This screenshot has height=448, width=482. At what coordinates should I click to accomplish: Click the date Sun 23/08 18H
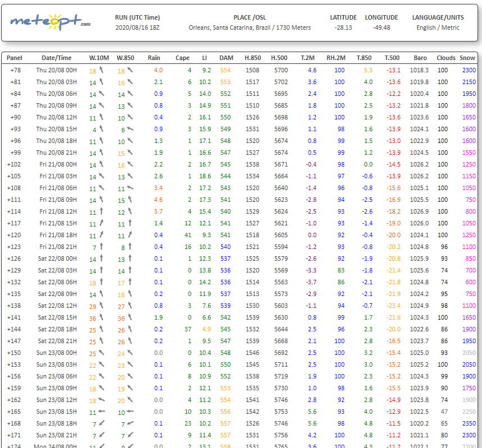[57, 423]
